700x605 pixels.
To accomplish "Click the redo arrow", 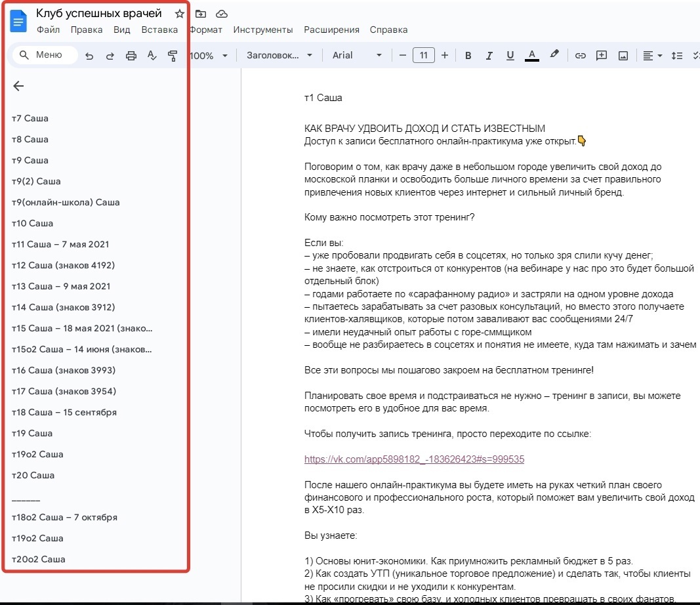I will (110, 56).
